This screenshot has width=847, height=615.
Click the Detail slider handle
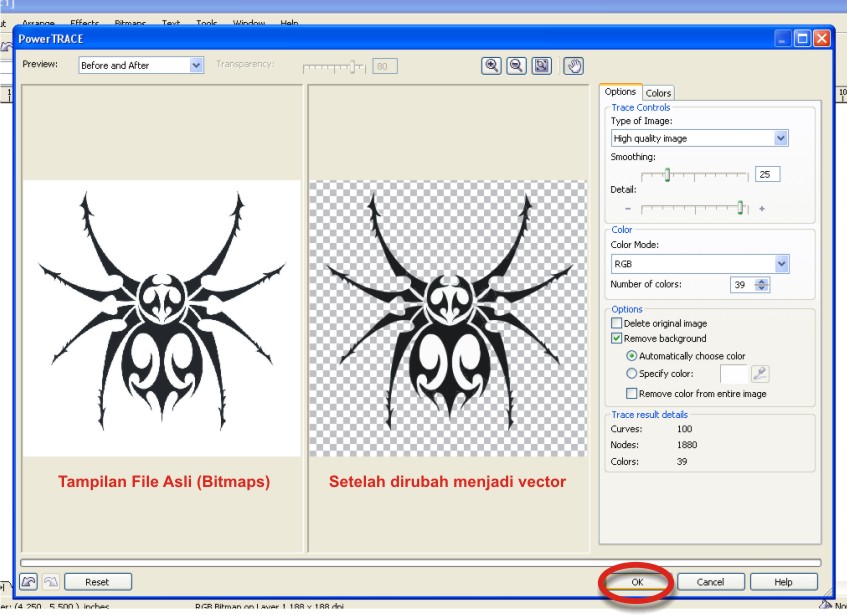(741, 208)
